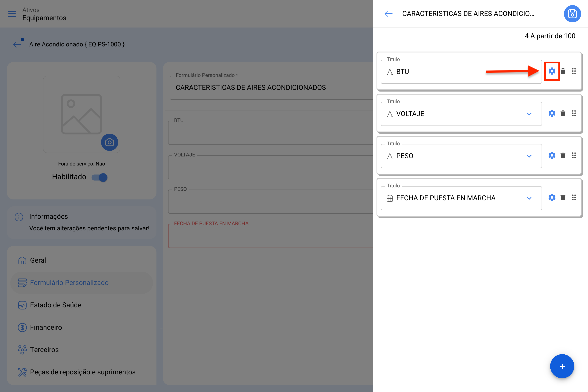Image resolution: width=588 pixels, height=392 pixels.
Task: Open Peças de reposição e suprimentos
Action: (82, 372)
